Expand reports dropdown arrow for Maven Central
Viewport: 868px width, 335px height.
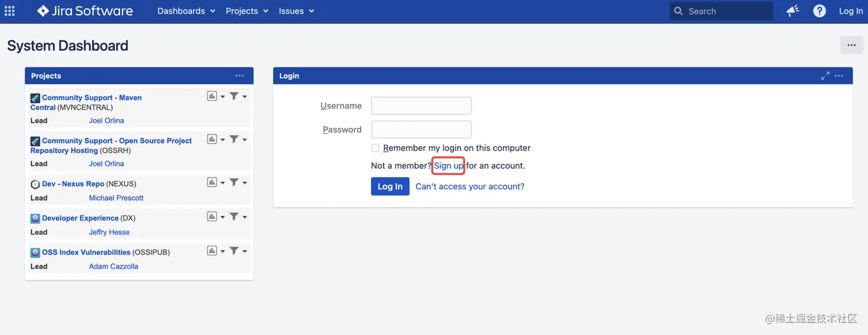coord(223,97)
